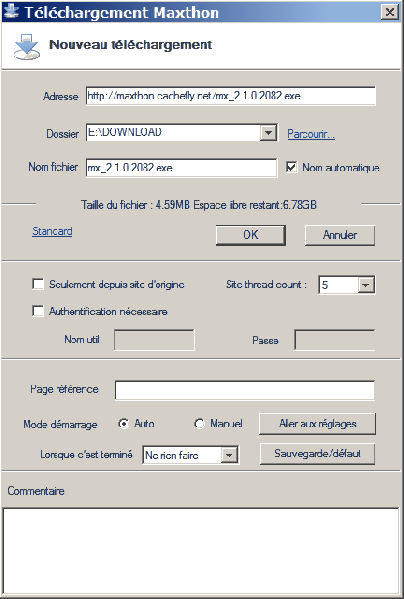404x599 pixels.
Task: Uncheck Nom automatique checkbox
Action: point(292,167)
